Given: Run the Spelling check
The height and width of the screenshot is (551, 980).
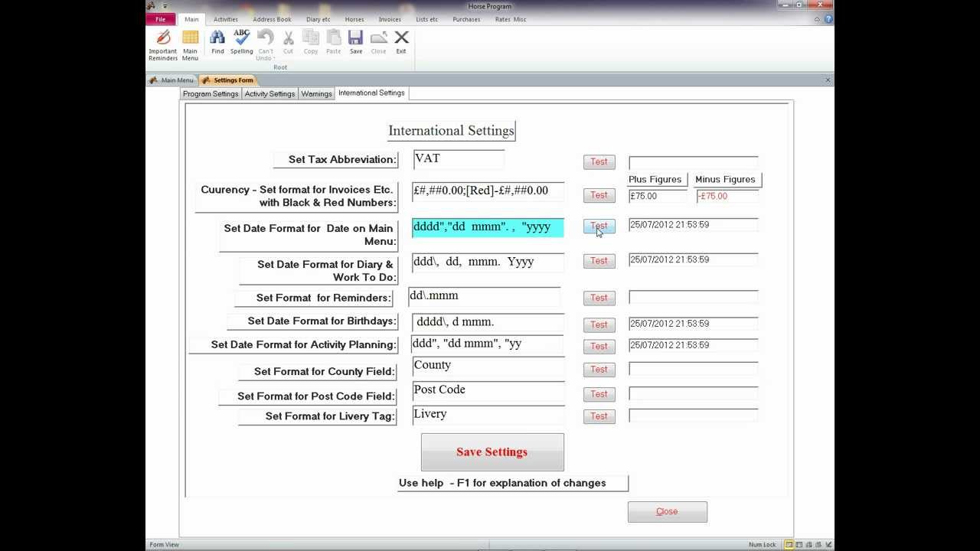Looking at the screenshot, I should point(242,42).
